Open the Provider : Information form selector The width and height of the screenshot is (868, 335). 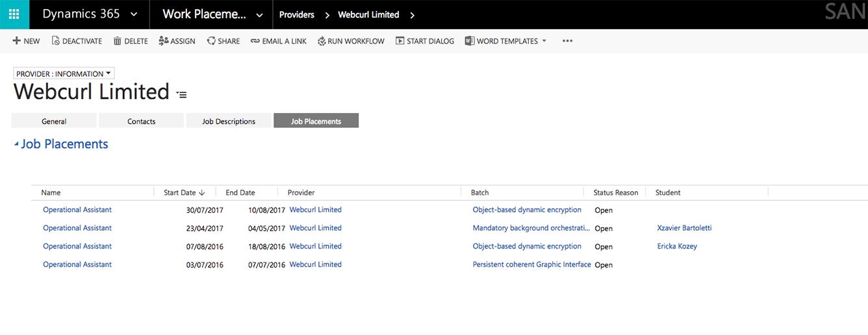coord(64,74)
